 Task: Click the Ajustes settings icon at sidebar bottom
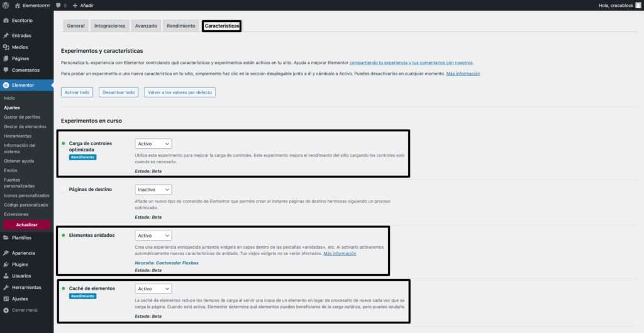6,299
